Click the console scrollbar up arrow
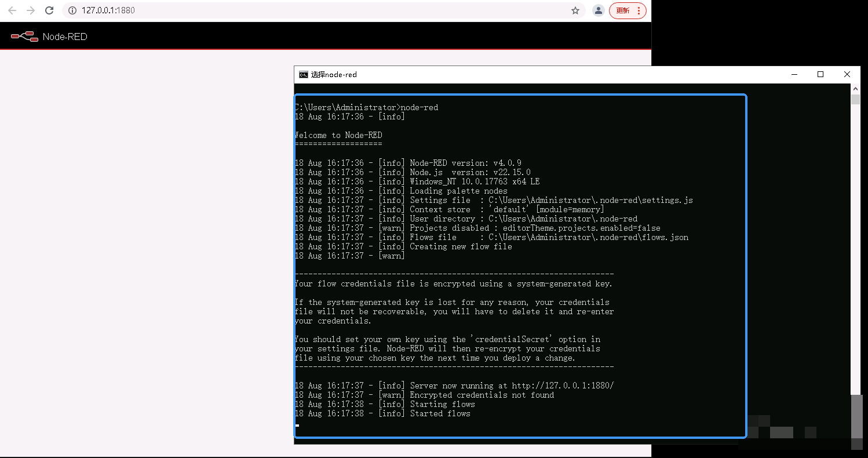The image size is (868, 458). [x=855, y=89]
